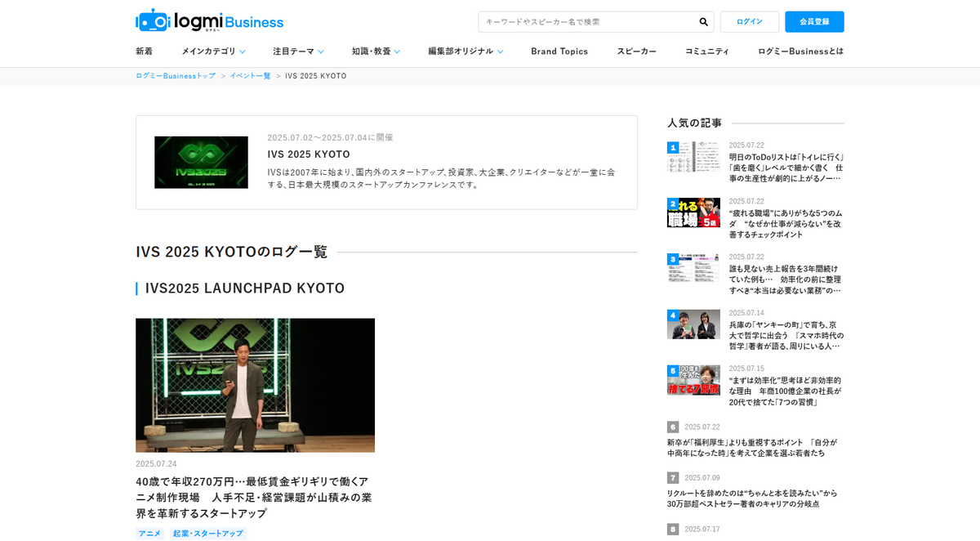Screen dimensions: 980x541
Task: Select the 新着 navigation item
Action: [144, 51]
